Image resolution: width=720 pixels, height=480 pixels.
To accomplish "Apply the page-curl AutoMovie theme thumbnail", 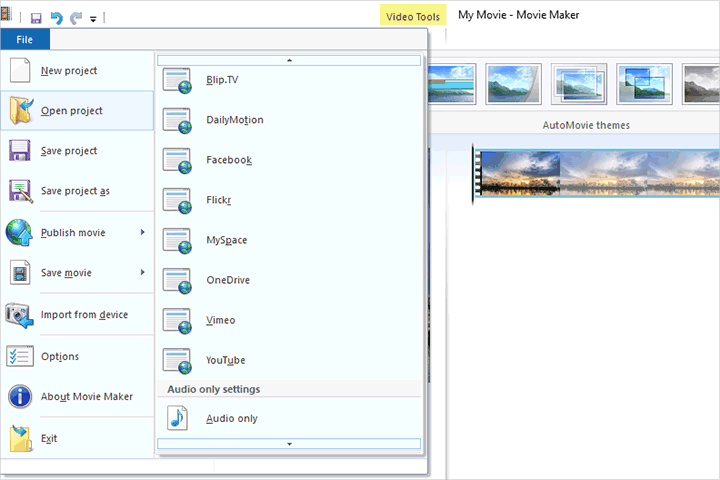I will (513, 84).
